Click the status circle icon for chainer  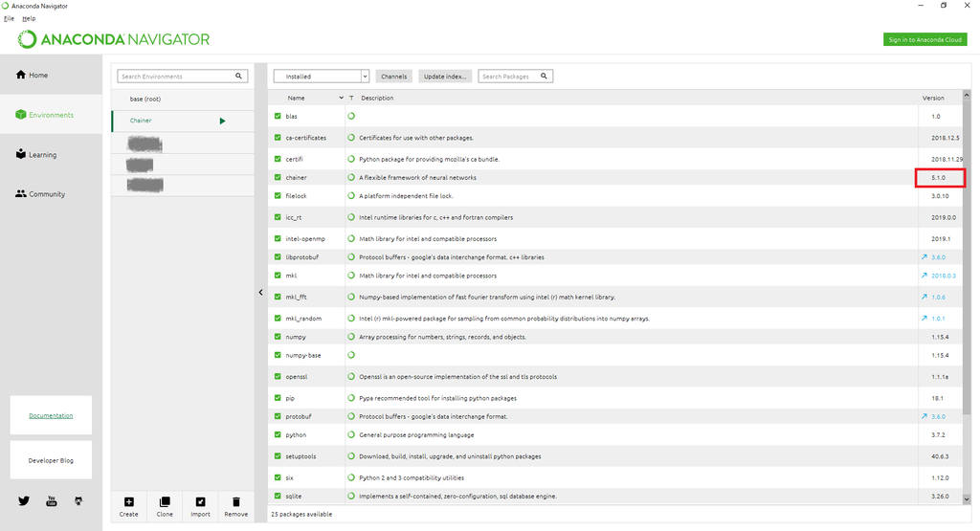point(351,177)
